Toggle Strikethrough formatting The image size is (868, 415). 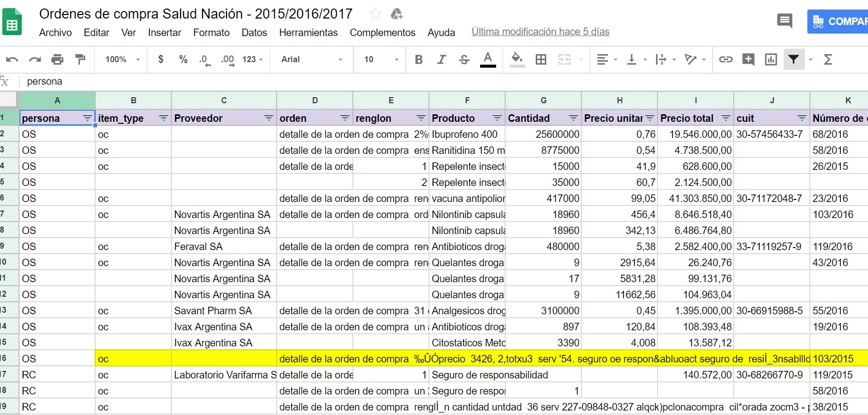tap(464, 60)
